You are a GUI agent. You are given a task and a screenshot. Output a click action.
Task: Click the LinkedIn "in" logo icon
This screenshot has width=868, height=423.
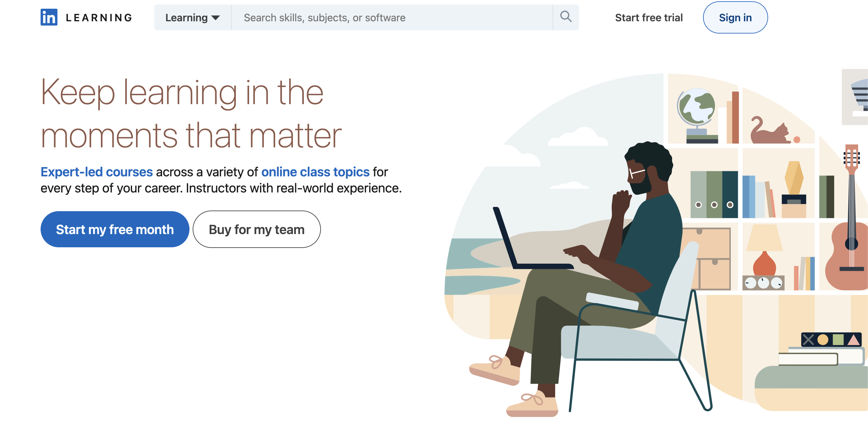[49, 17]
